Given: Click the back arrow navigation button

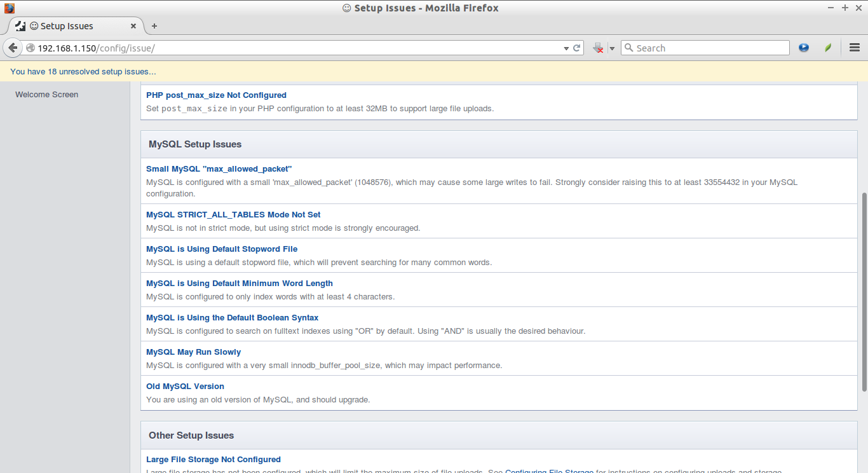Looking at the screenshot, I should 12,48.
